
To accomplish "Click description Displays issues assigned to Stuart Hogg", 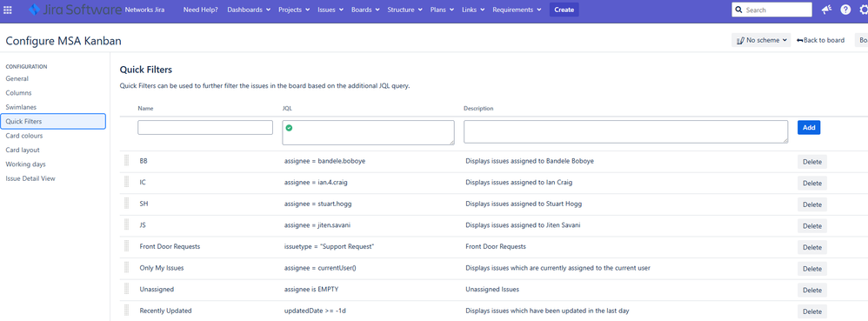I will coord(524,204).
